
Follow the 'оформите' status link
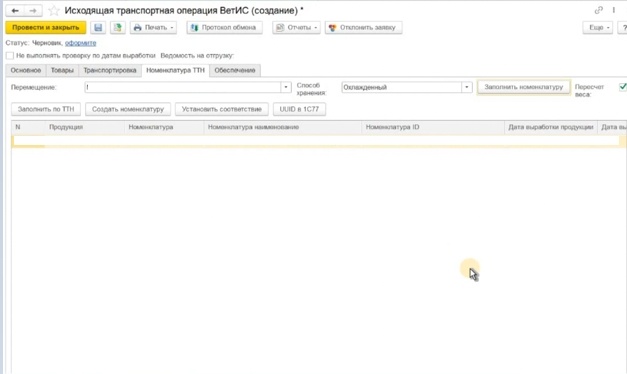[x=80, y=43]
